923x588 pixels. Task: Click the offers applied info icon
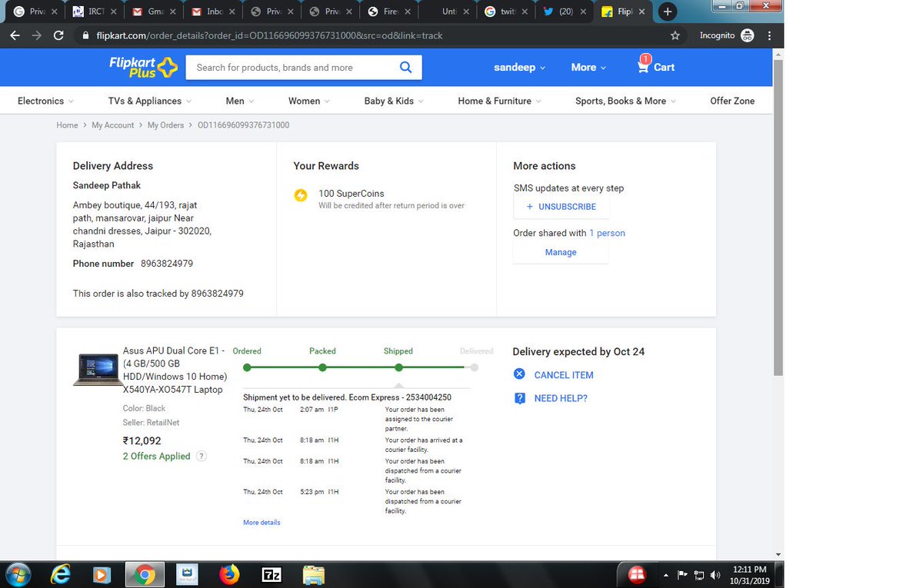point(202,456)
